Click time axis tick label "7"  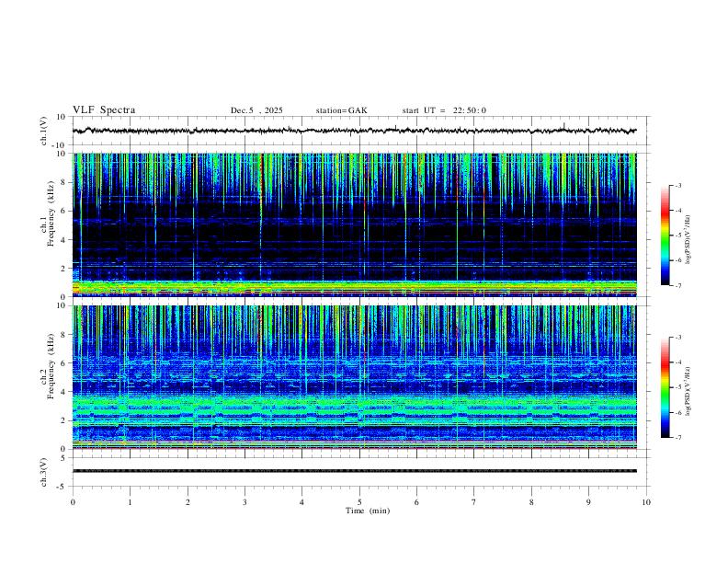pyautogui.click(x=474, y=502)
